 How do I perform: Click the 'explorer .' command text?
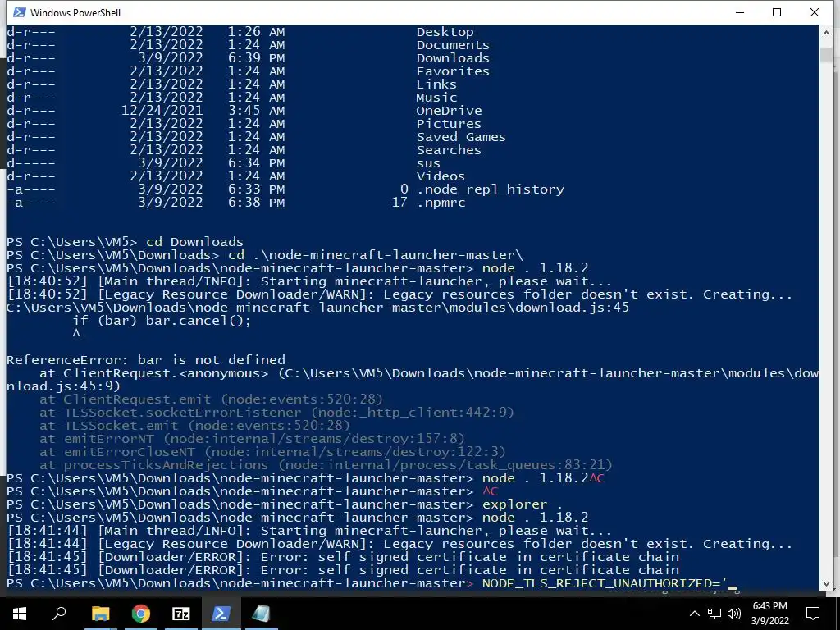click(x=523, y=504)
